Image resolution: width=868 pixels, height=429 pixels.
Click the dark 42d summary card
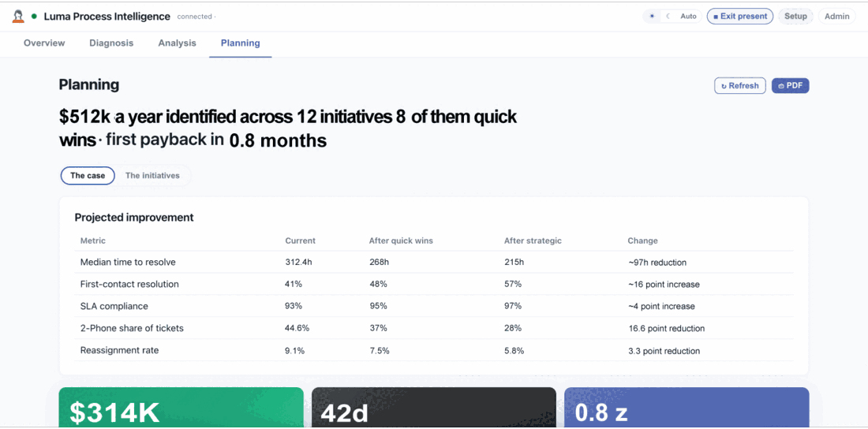tap(433, 408)
